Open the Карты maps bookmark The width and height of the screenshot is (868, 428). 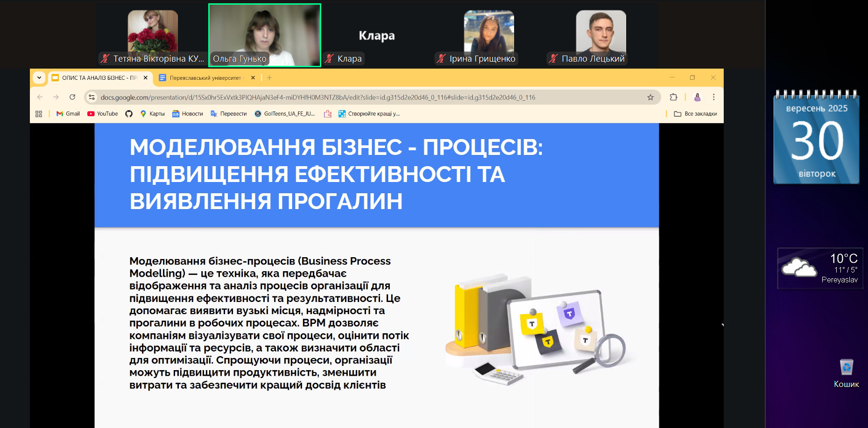point(153,114)
